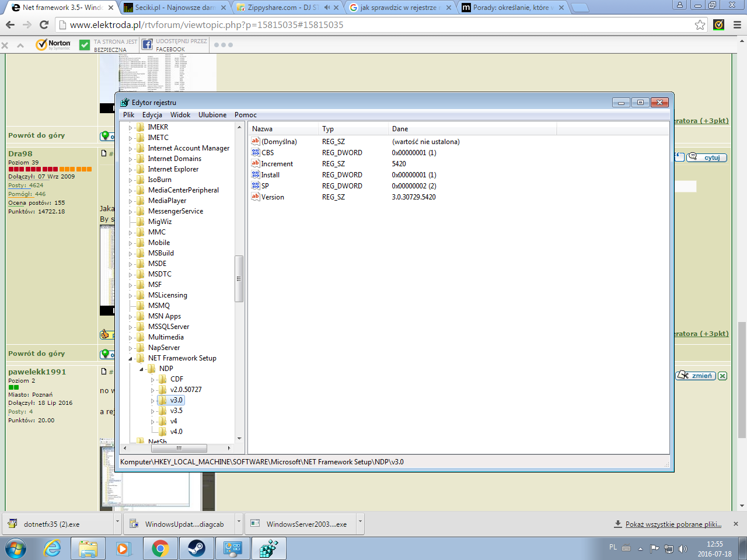Select the 3.0.30729.5420 version data
The width and height of the screenshot is (747, 560).
(414, 197)
